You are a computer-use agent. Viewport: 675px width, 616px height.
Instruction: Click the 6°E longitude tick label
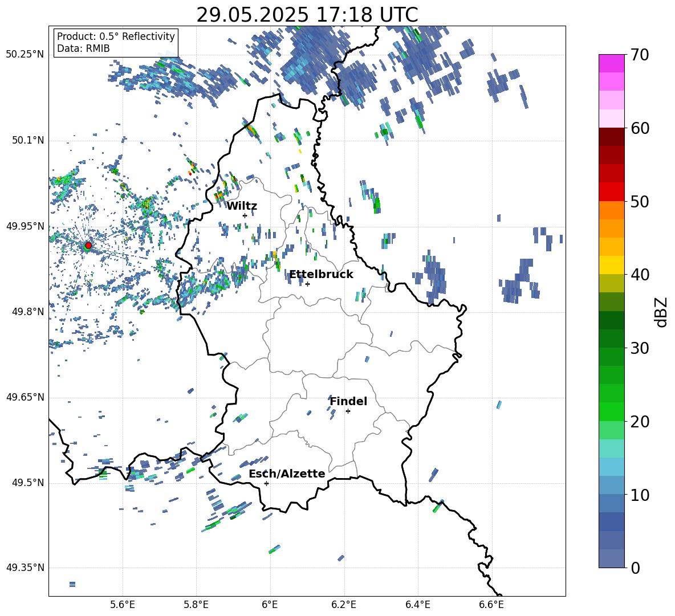270,605
